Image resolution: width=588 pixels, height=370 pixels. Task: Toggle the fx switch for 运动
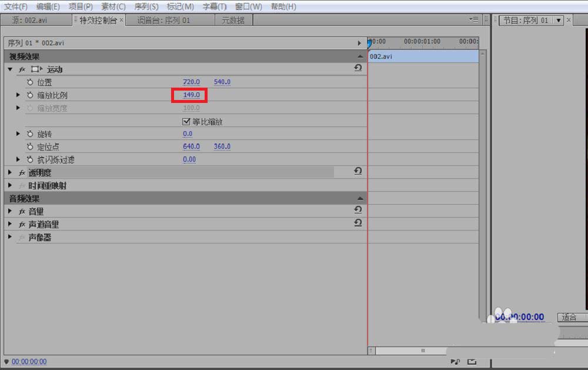(x=22, y=69)
